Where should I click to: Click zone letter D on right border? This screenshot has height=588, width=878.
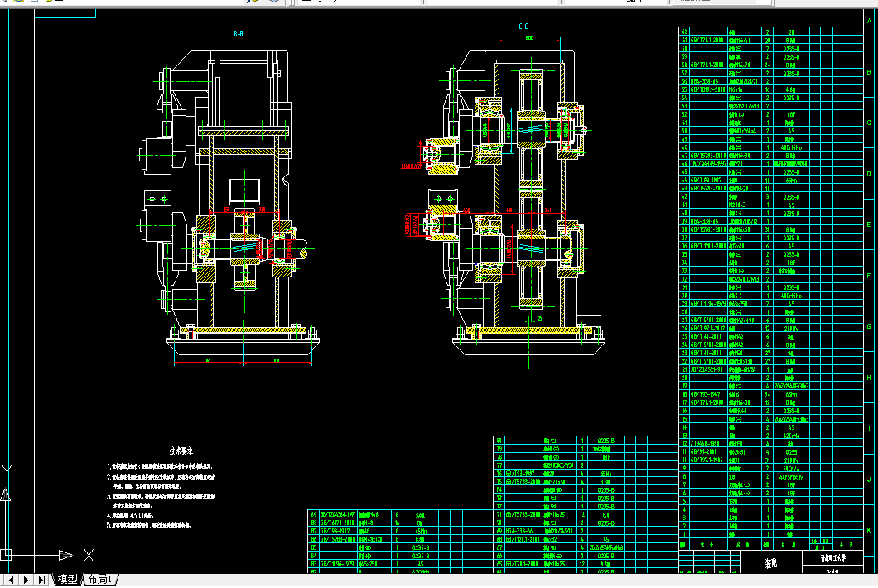tap(869, 174)
